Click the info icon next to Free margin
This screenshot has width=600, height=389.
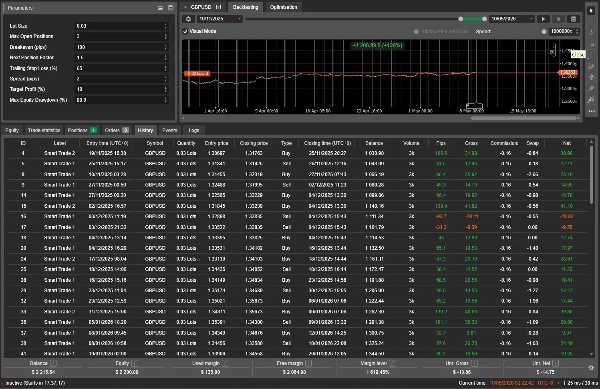click(x=309, y=363)
